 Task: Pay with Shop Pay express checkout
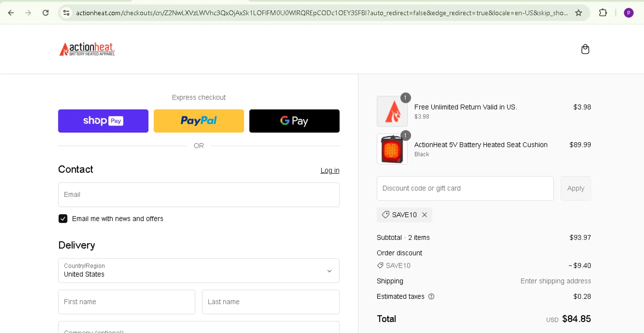point(103,121)
